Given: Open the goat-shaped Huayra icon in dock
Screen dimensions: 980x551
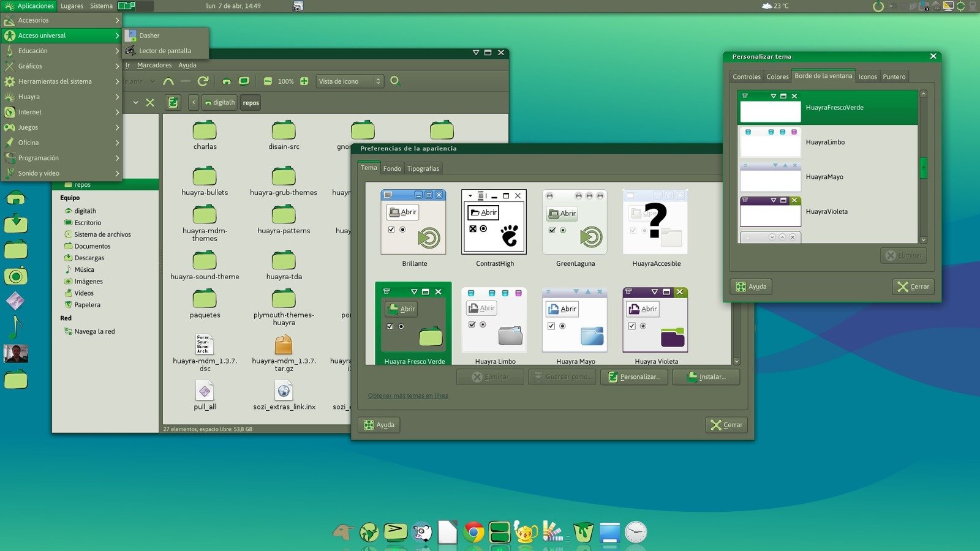Looking at the screenshot, I should (x=343, y=531).
